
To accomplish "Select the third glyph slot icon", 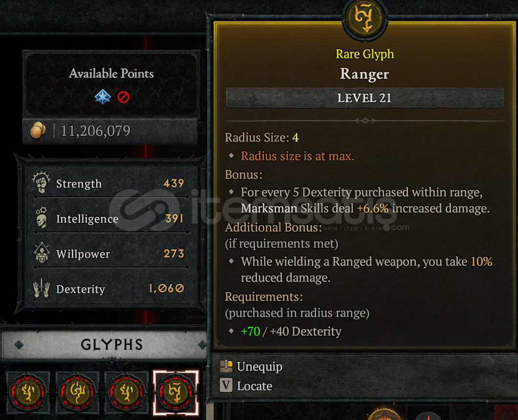I will pyautogui.click(x=127, y=392).
